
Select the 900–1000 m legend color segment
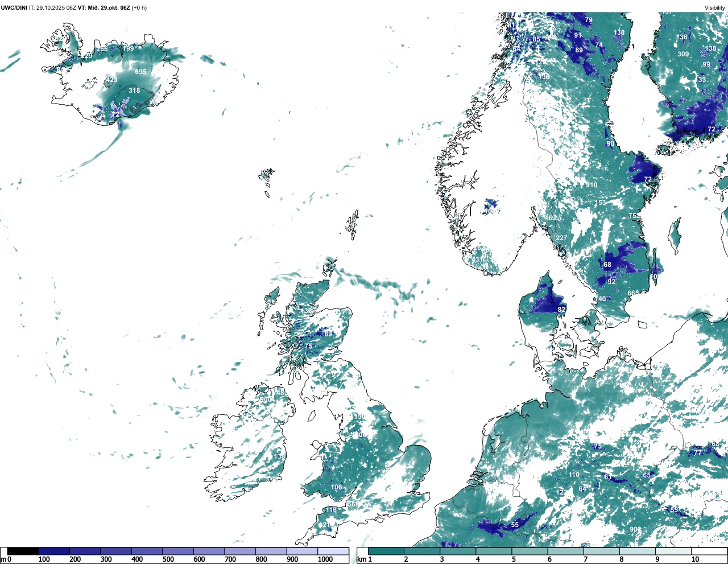(x=302, y=551)
